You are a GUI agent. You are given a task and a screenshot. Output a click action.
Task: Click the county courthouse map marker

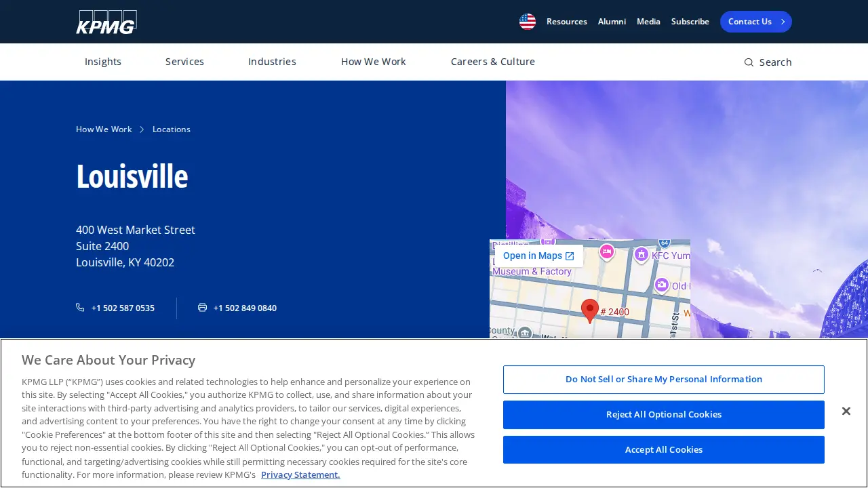[525, 333]
